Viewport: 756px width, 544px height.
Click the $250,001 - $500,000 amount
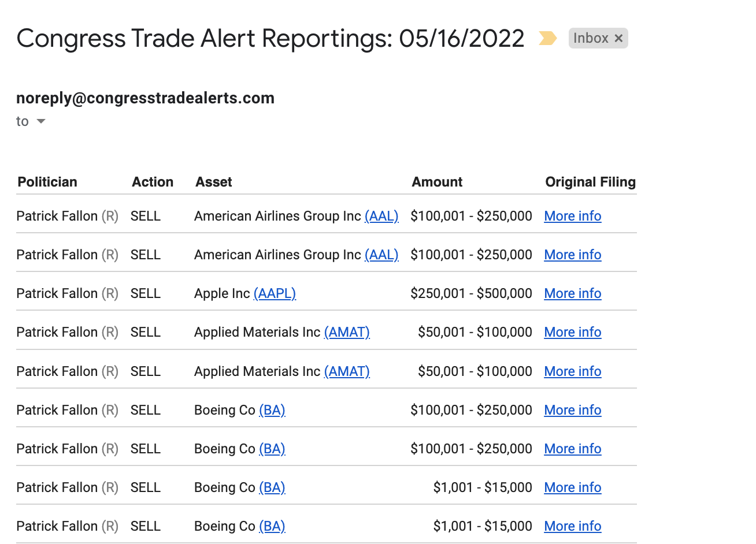[x=471, y=293]
